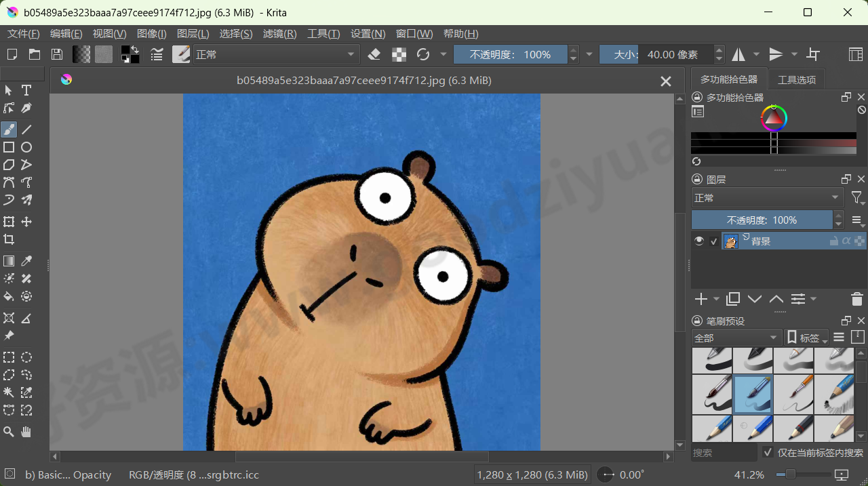The image size is (868, 486).
Task: Activate the Zoom tool
Action: tap(9, 432)
